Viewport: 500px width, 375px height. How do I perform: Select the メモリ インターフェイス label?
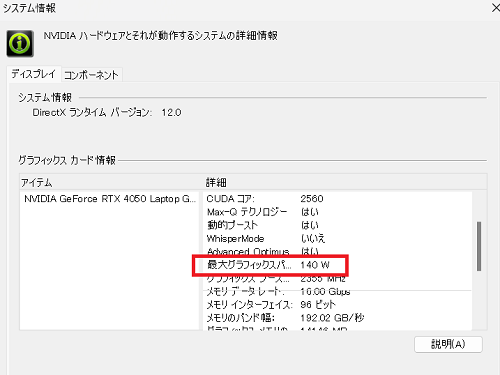click(250, 304)
